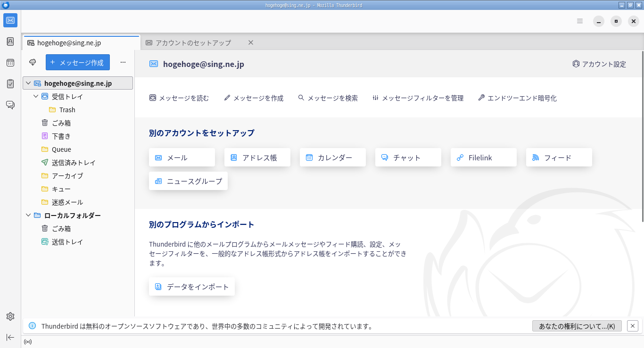Click the Trash subfolder icon

pyautogui.click(x=52, y=110)
